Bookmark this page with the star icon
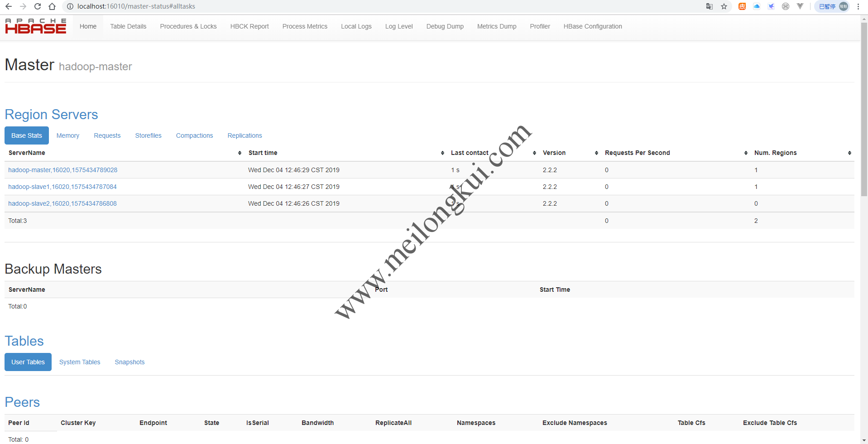Image resolution: width=868 pixels, height=444 pixels. (x=724, y=6)
